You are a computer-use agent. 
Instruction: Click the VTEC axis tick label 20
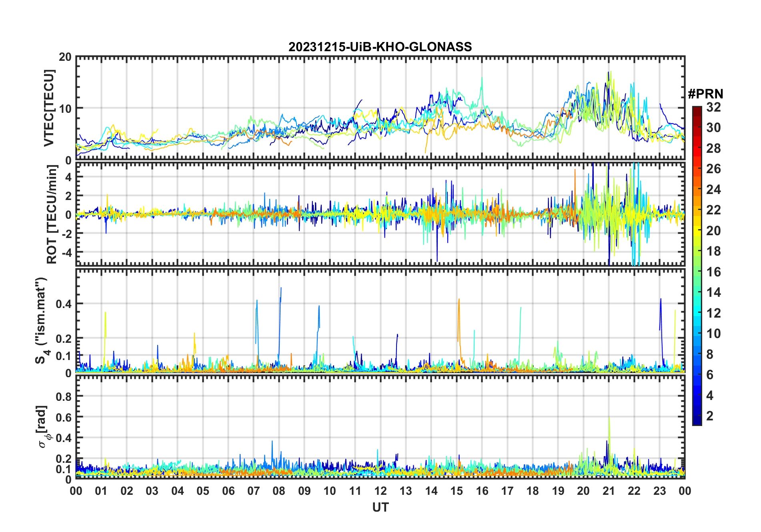point(65,57)
